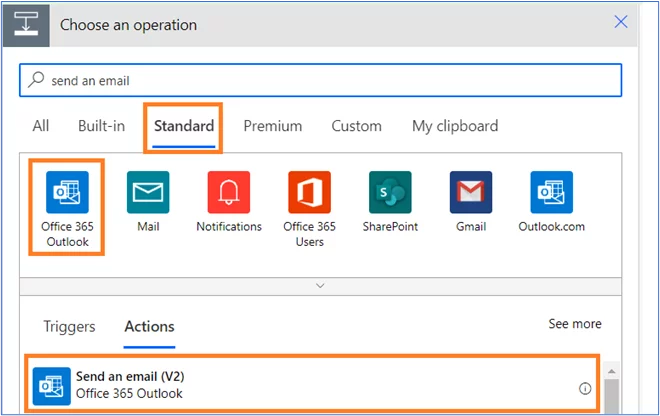Switch to the Custom tab

coord(357,126)
